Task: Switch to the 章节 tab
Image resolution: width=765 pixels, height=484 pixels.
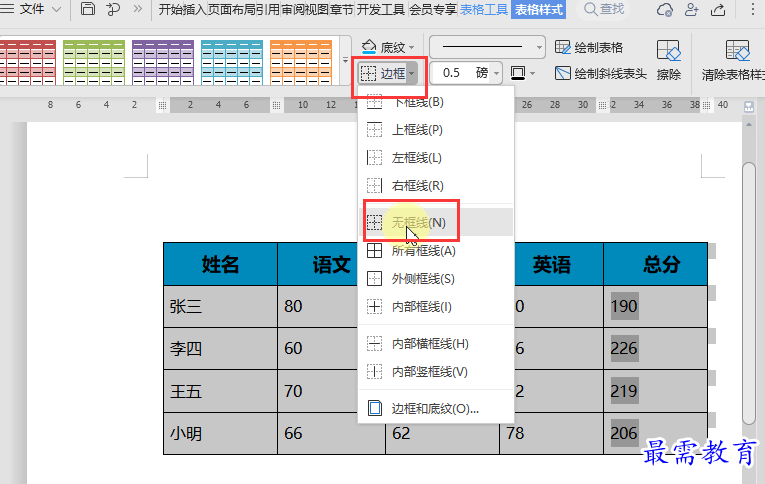Action: 342,9
